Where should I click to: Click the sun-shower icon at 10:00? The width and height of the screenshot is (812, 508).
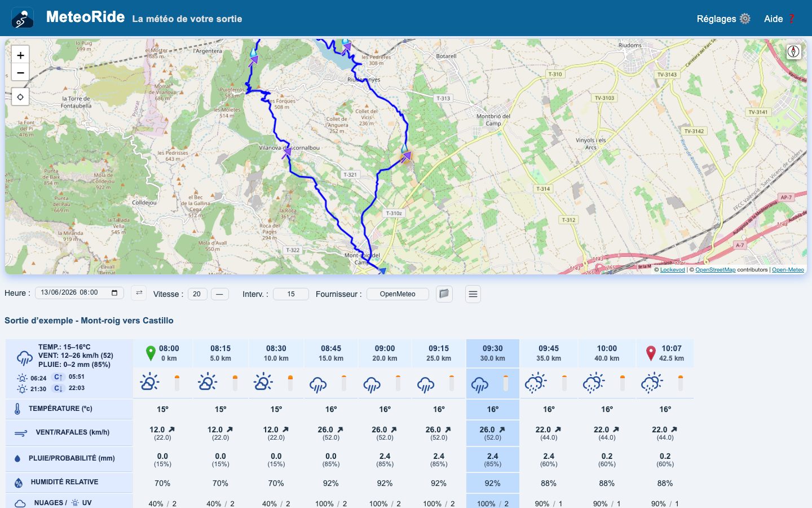[x=594, y=383]
